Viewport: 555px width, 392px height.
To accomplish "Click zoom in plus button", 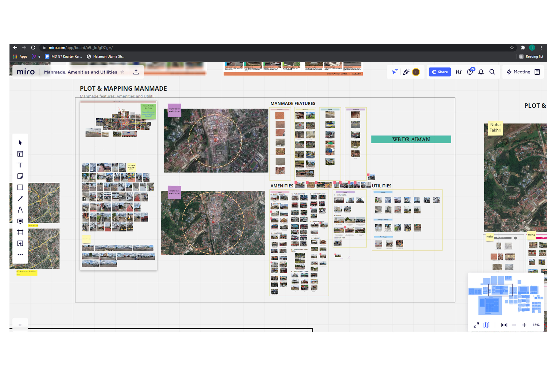I will coord(524,325).
